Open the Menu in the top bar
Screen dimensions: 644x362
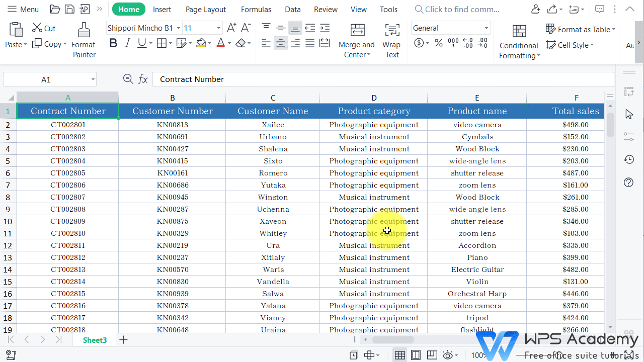[23, 9]
